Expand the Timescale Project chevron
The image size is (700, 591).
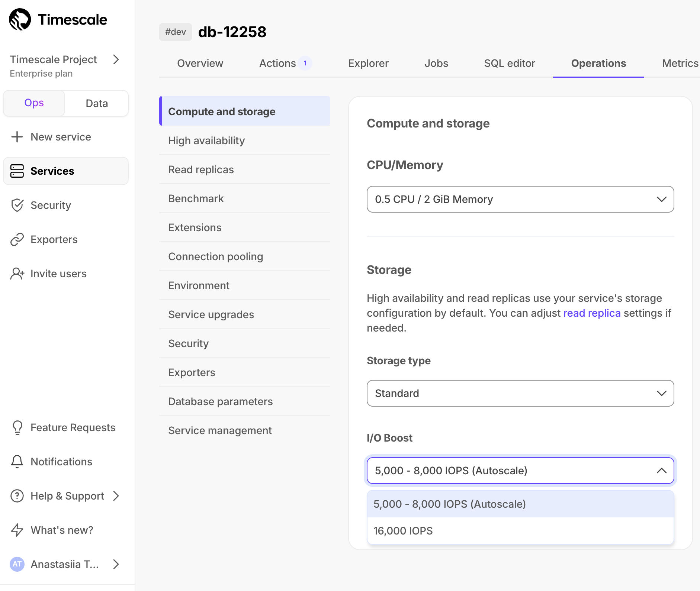pos(116,59)
